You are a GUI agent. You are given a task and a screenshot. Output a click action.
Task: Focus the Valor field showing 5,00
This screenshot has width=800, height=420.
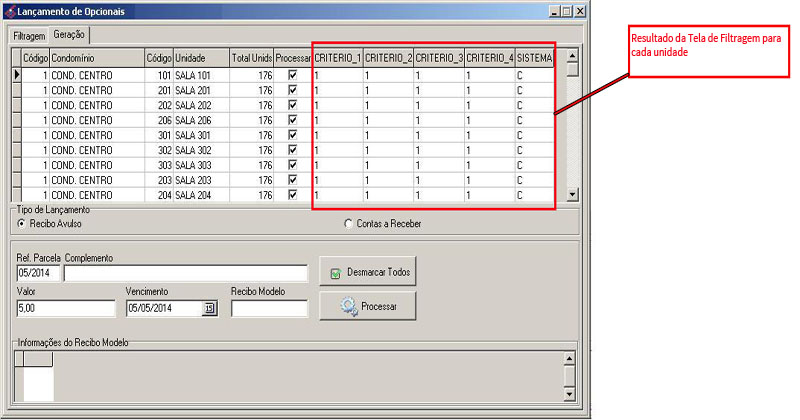66,309
